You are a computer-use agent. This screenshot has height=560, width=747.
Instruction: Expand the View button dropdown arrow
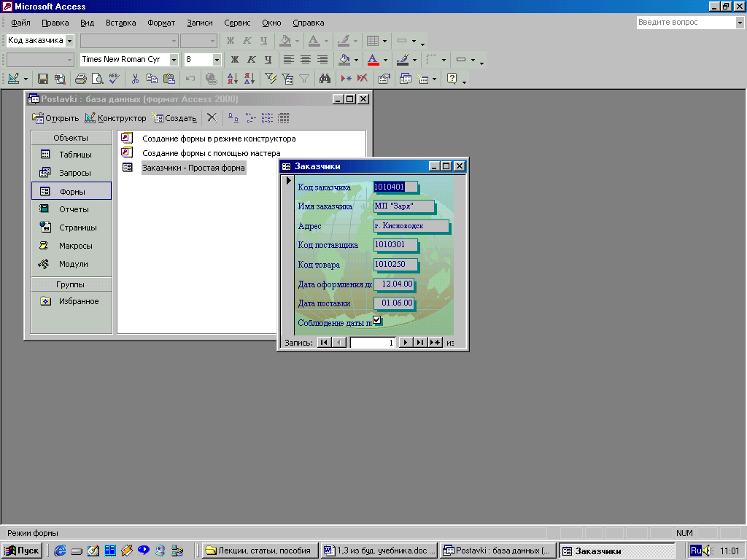point(26,79)
